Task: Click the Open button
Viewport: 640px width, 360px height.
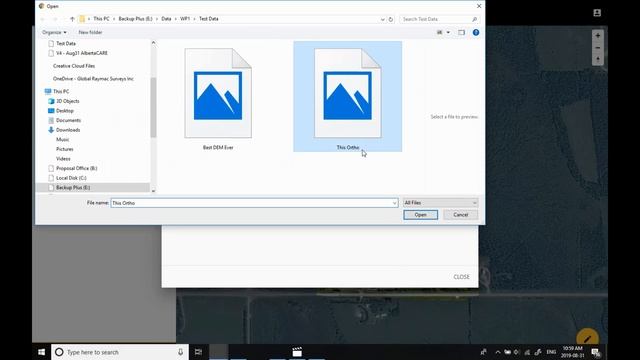Action: point(420,215)
